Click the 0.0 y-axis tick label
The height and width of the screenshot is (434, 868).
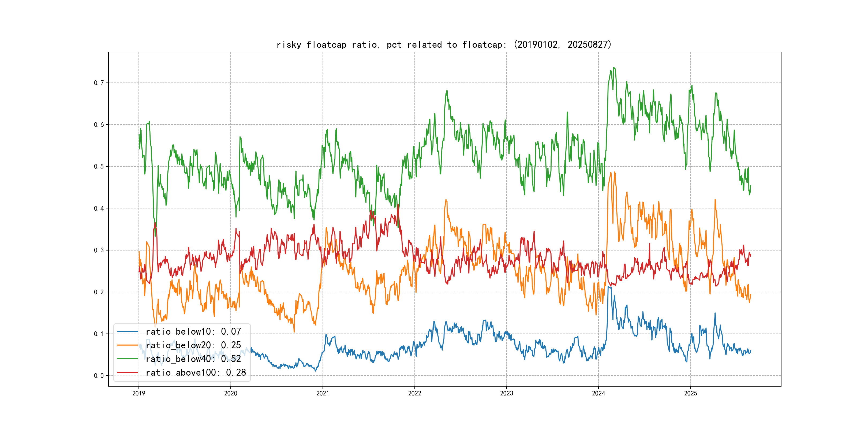tap(99, 376)
